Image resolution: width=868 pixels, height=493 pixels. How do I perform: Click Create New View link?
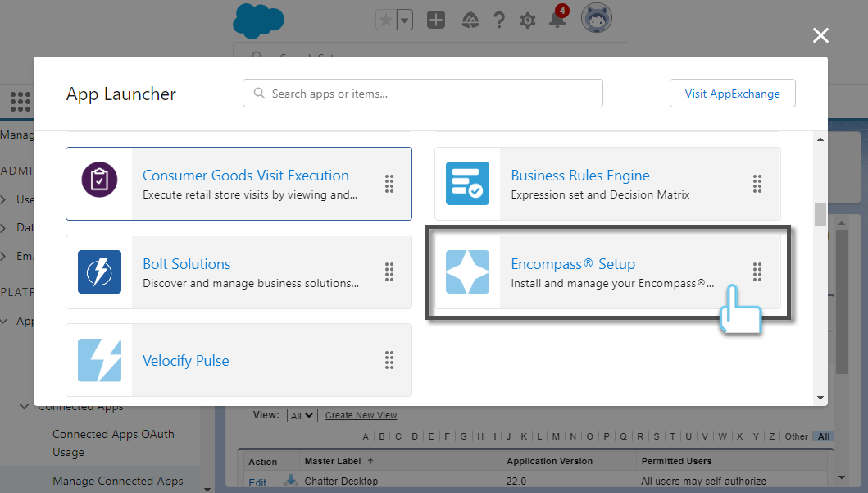tap(361, 415)
